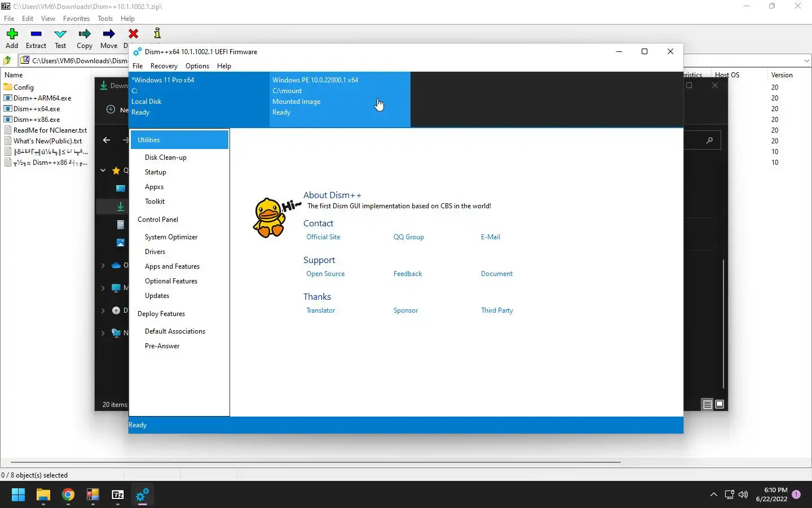Expand the OneDrive node in Explorer sidebar

[x=103, y=265]
